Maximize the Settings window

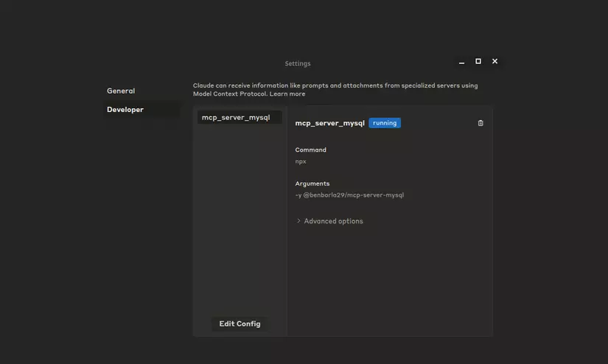478,61
